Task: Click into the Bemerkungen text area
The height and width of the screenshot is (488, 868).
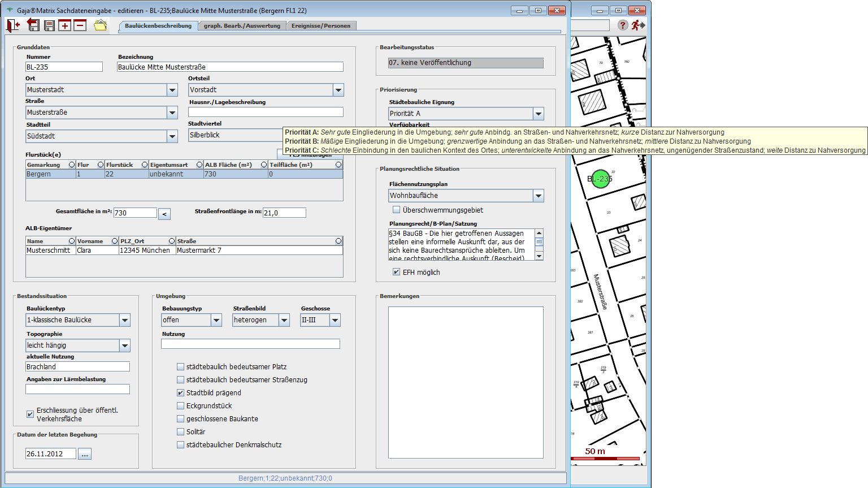Action: point(465,382)
